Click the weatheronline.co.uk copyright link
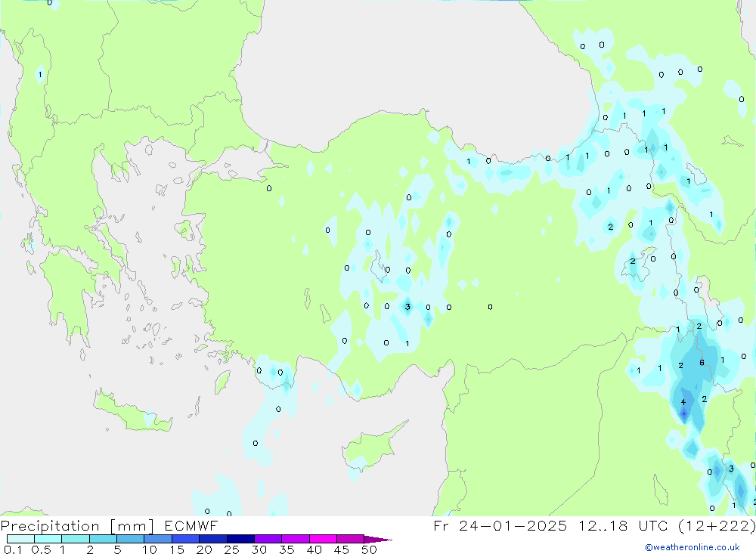The image size is (756, 554). 692,547
